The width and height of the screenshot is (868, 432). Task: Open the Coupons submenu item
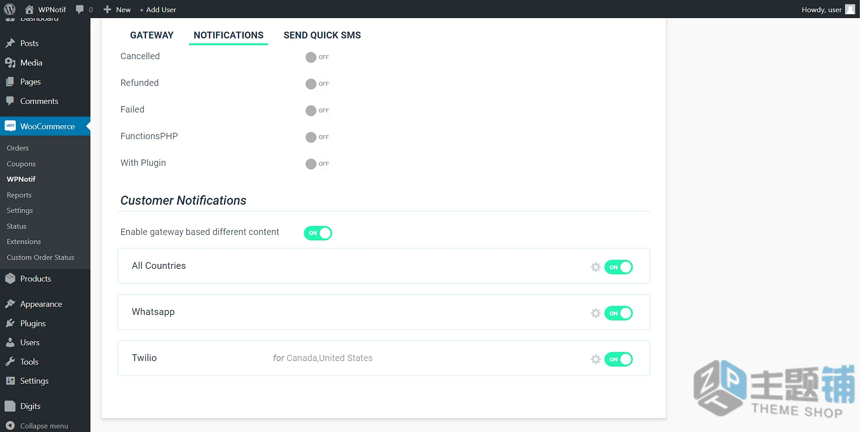(x=21, y=164)
